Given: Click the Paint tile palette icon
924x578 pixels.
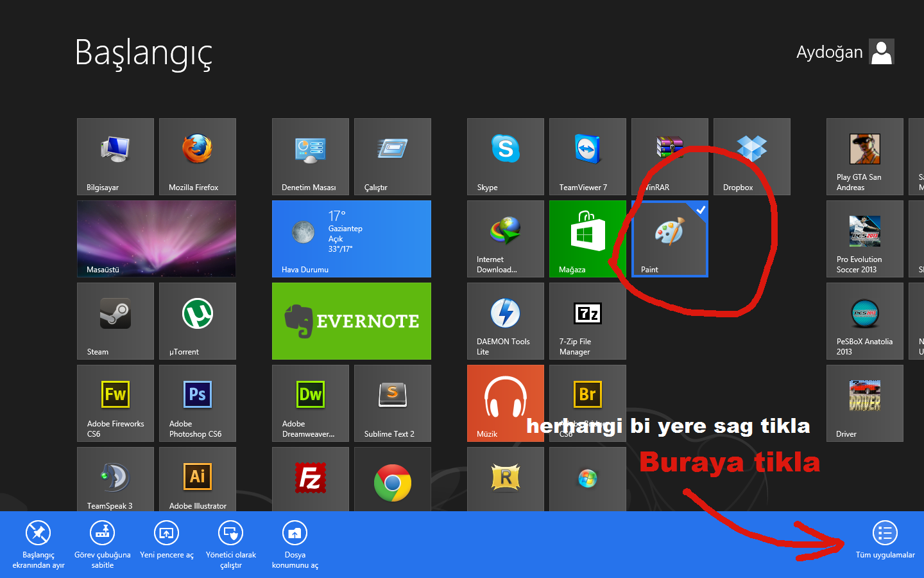Looking at the screenshot, I should (669, 231).
